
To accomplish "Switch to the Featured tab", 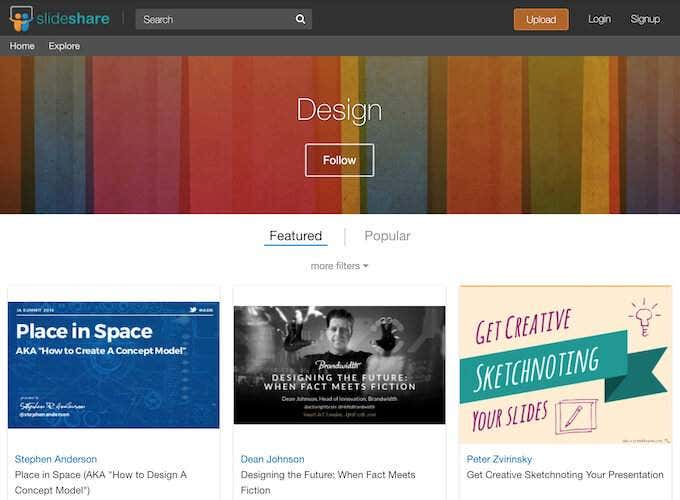I will coord(295,236).
